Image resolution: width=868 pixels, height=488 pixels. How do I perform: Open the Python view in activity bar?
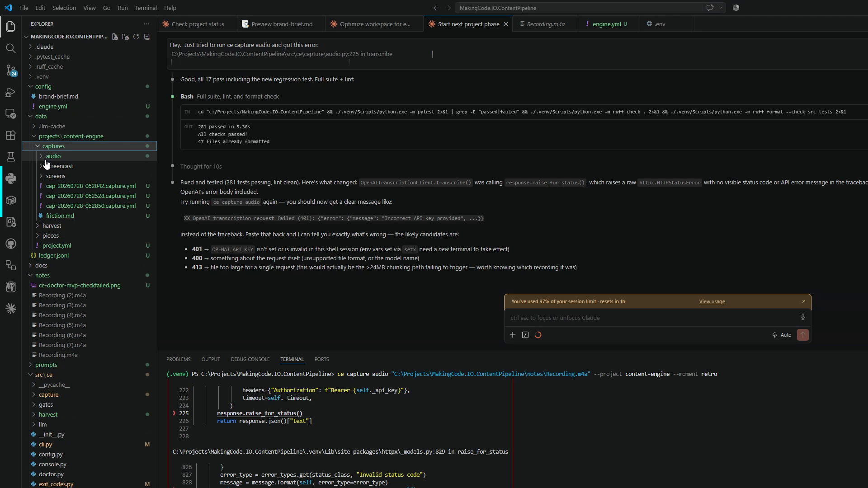tap(11, 178)
